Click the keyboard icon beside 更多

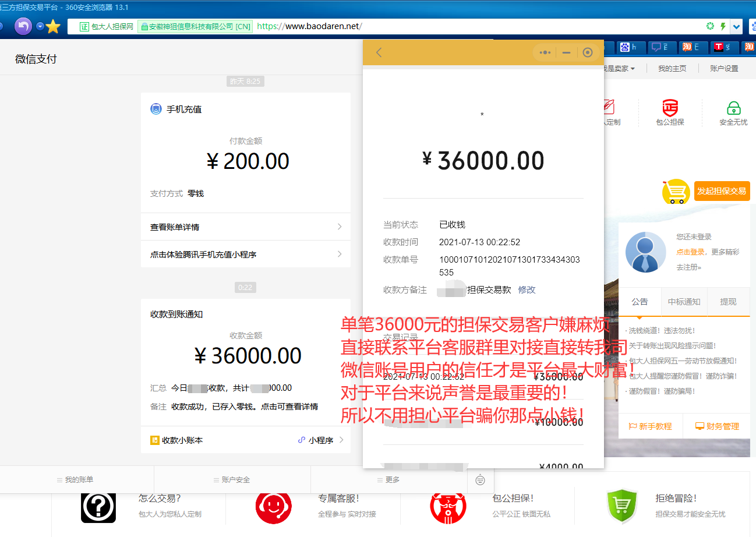pos(481,480)
